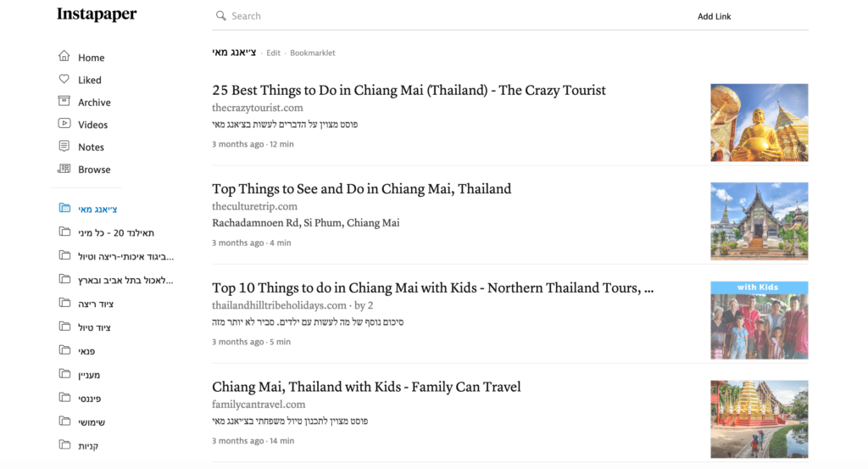This screenshot has width=868, height=469.
Task: Click the Browse newspaper icon
Action: (64, 169)
